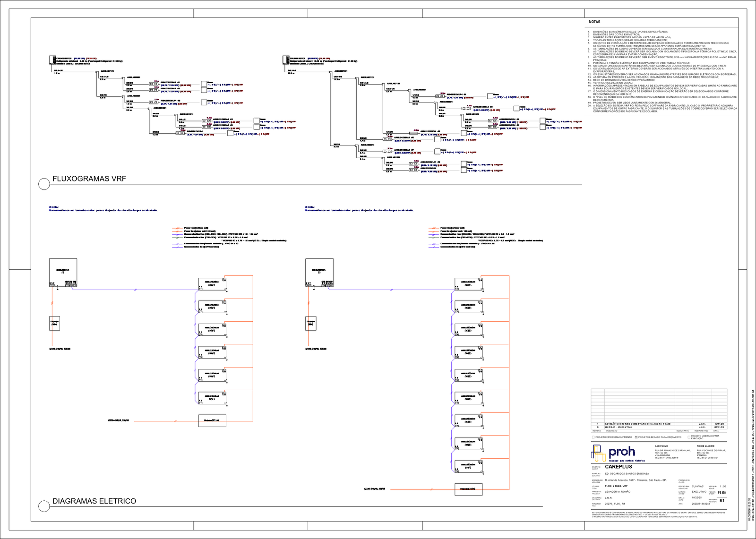The height and width of the screenshot is (539, 756).
Task: Click the phone TEL: 55 21 2586.6101
Action: 707,458
